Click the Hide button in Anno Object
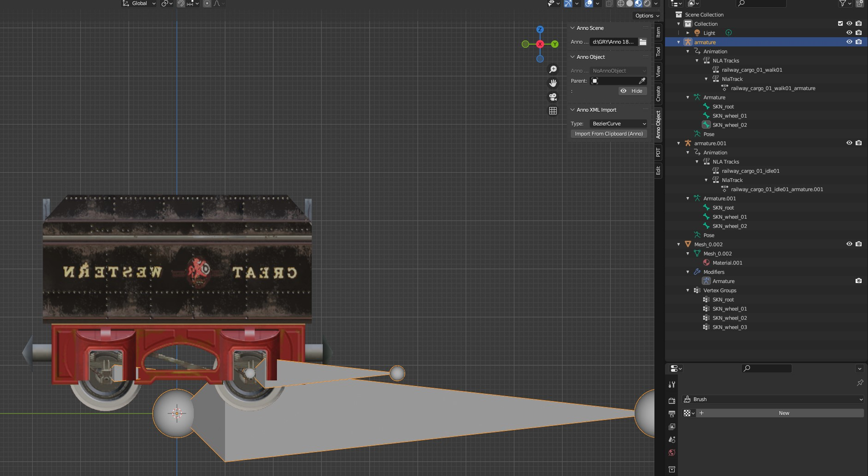868x476 pixels. [633, 91]
